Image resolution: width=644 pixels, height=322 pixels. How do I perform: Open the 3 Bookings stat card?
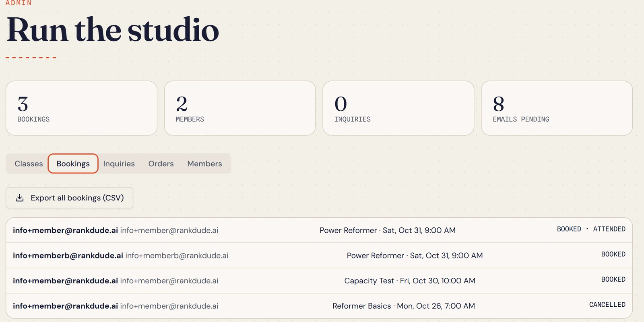click(81, 108)
